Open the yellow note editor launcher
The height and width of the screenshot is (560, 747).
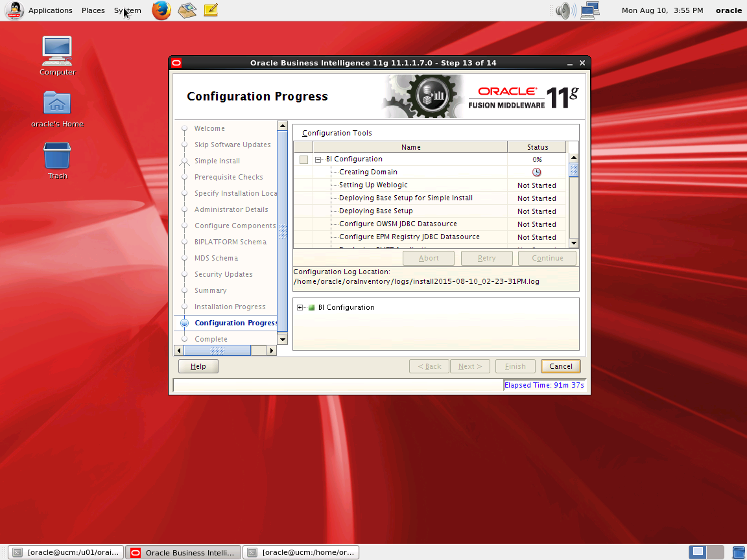click(211, 10)
